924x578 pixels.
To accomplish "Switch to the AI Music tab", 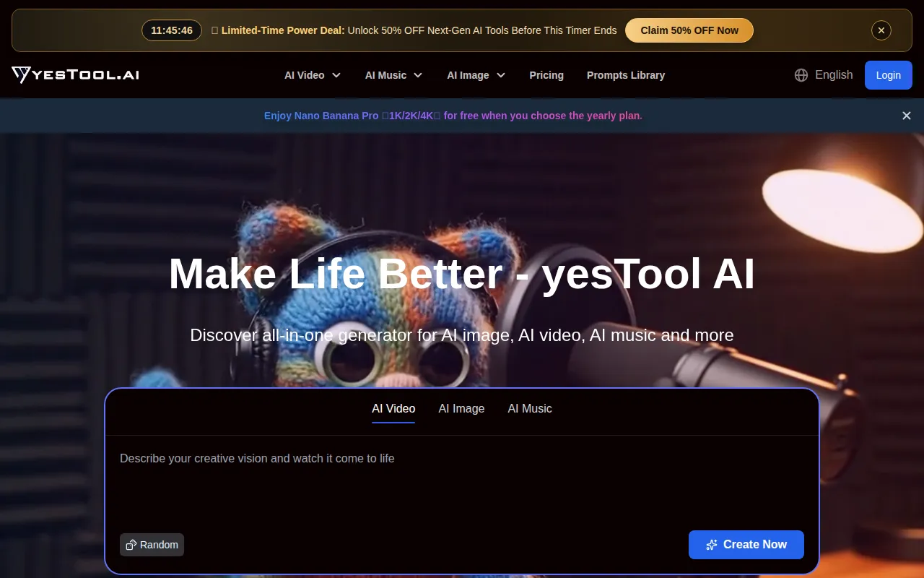I will [x=530, y=408].
